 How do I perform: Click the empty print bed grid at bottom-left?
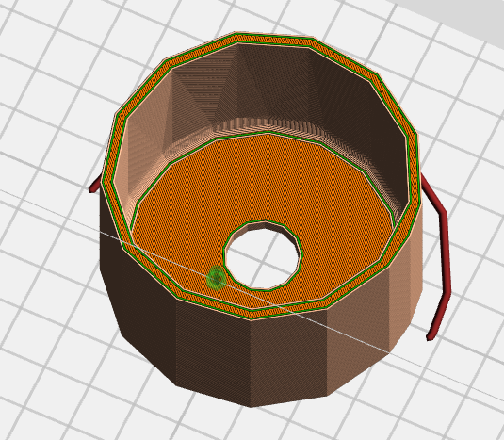(64, 369)
